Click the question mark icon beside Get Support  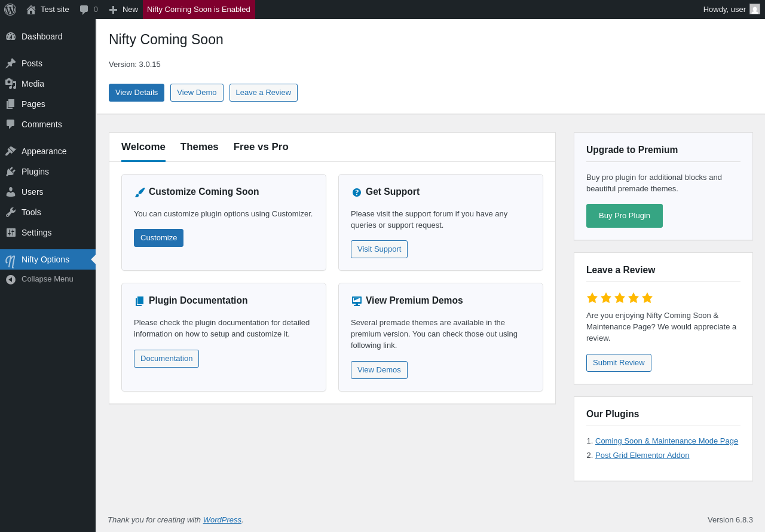(357, 192)
